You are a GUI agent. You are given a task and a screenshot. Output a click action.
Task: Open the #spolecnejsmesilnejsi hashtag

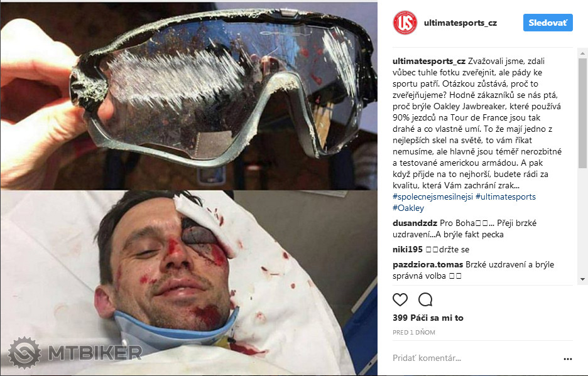(x=433, y=197)
